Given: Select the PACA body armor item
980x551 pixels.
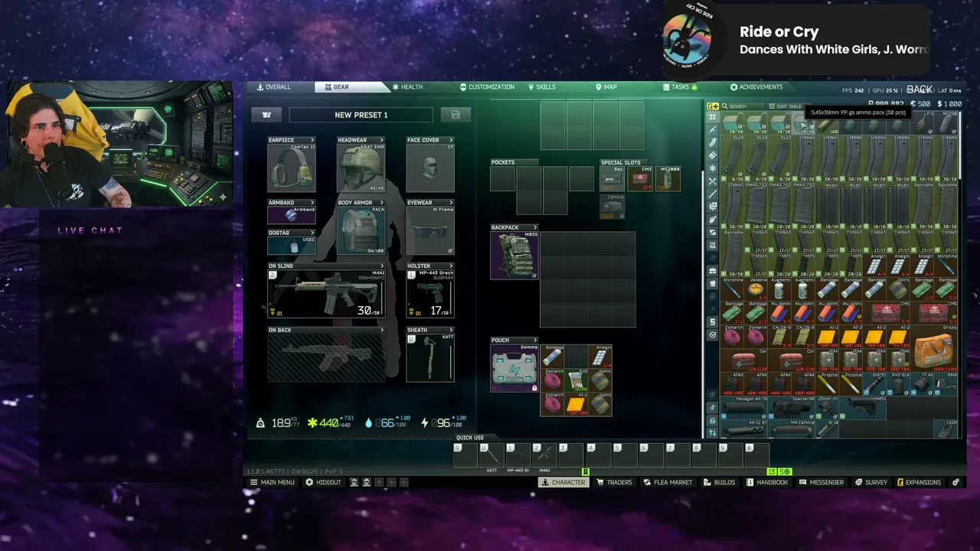Looking at the screenshot, I should (x=361, y=230).
